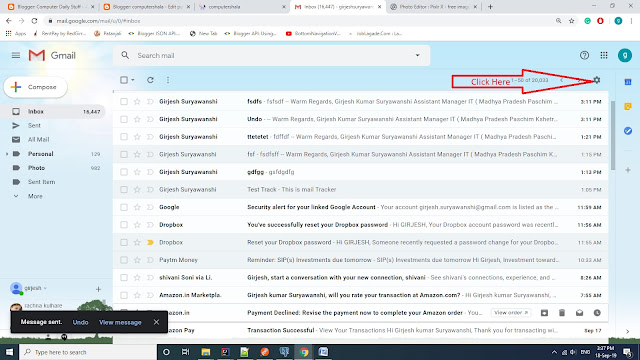
Task: Click the Search mail input field
Action: tap(271, 55)
